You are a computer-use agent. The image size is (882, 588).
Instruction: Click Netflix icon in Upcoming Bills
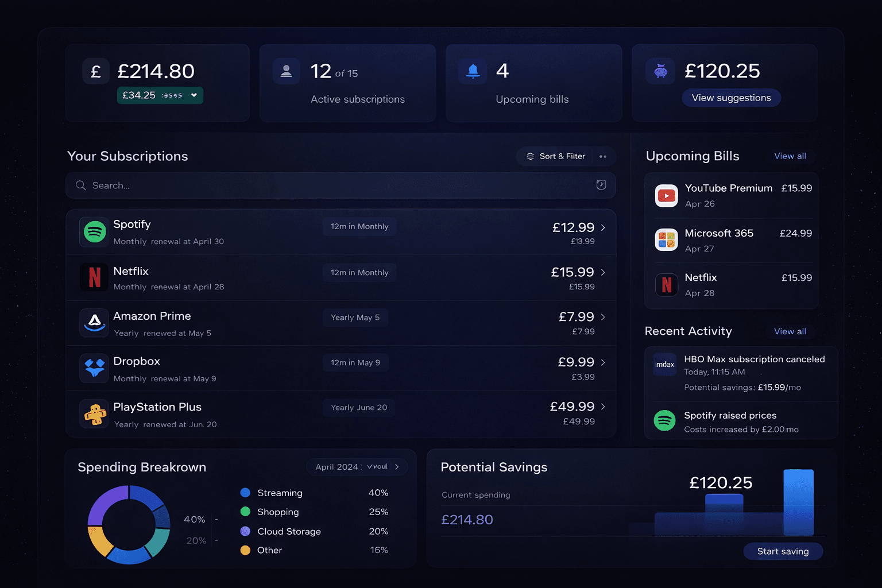667,284
